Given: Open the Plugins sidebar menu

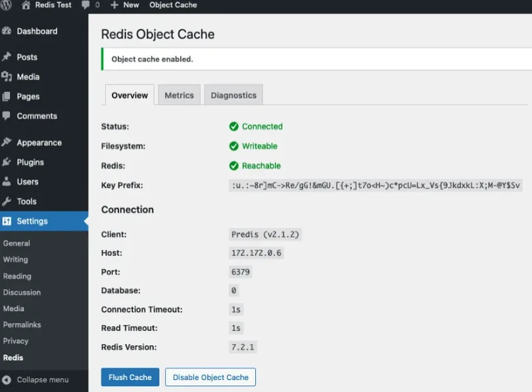Looking at the screenshot, I should 30,162.
